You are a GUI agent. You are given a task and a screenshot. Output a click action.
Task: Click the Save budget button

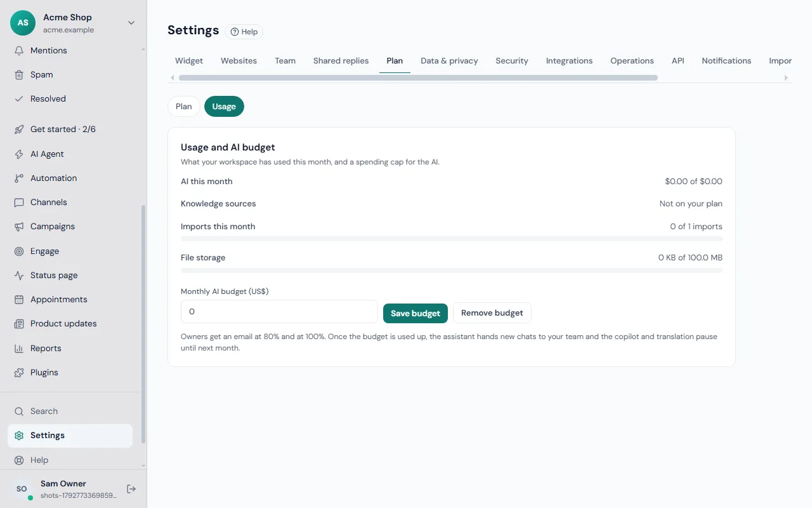tap(416, 313)
